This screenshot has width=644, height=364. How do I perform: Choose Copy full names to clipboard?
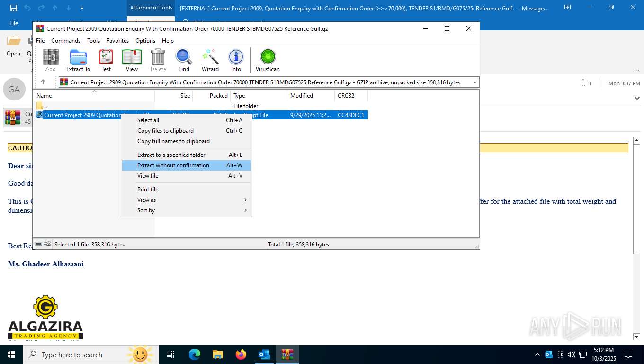[x=187, y=141]
